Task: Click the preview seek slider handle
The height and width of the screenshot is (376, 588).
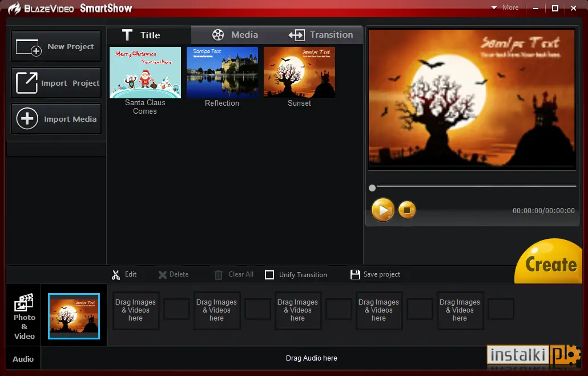Action: 372,188
